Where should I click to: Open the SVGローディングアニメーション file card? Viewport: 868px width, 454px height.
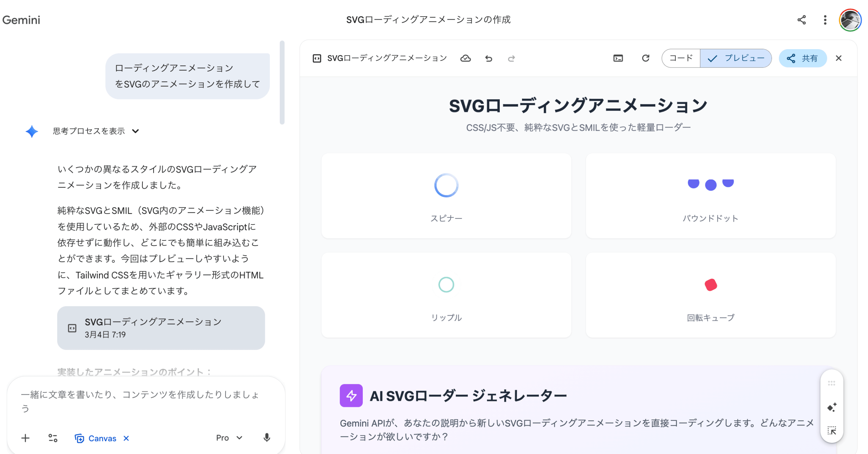coord(161,328)
